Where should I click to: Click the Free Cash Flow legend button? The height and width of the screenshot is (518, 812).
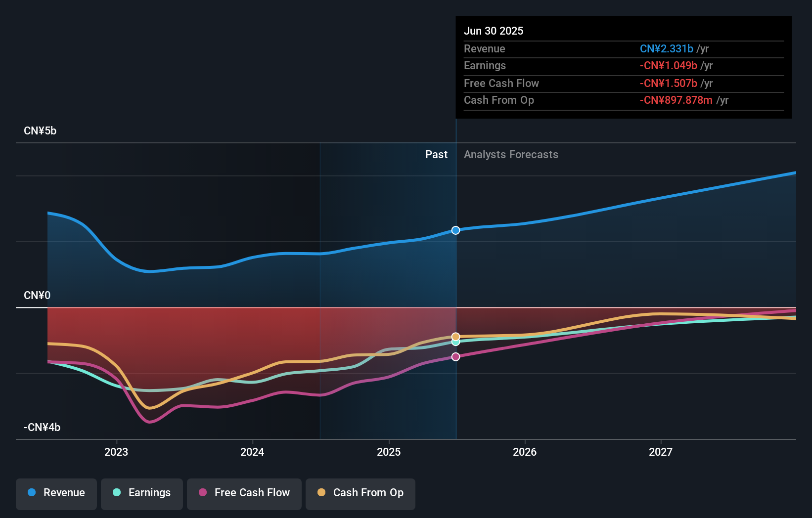point(244,493)
